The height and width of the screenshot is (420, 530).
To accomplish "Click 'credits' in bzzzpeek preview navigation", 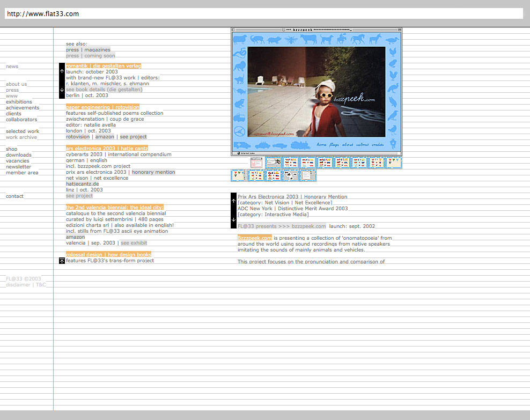I will coord(378,145).
